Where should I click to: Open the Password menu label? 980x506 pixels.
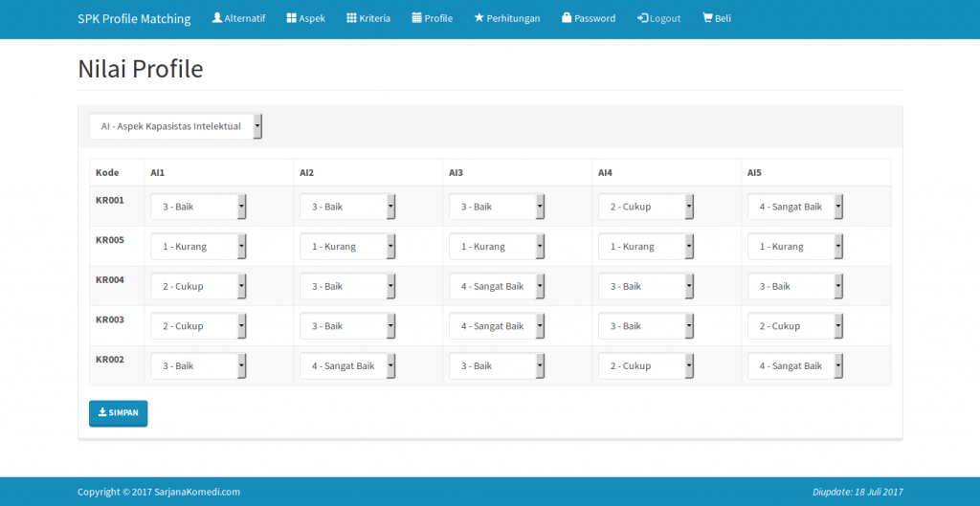click(x=594, y=18)
